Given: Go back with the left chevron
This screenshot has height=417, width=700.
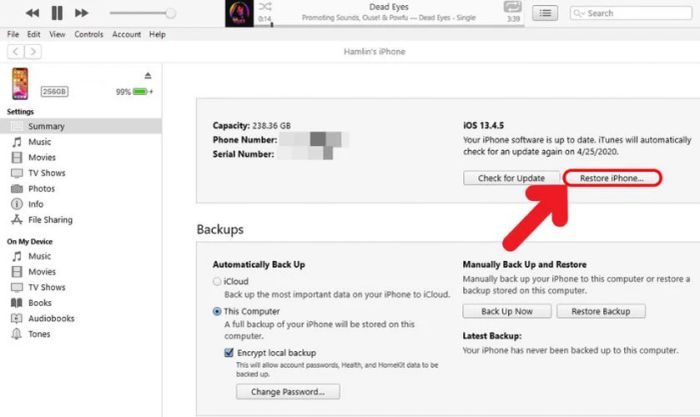Looking at the screenshot, I should 16,52.
